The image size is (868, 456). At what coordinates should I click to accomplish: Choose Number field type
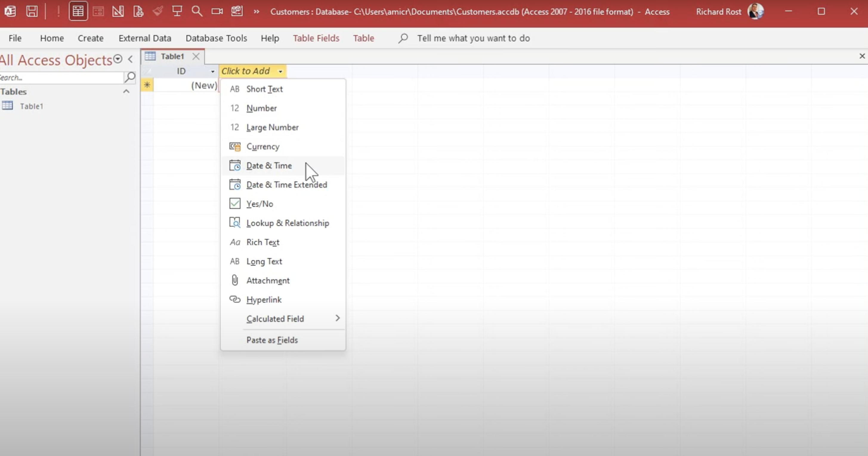283,108
